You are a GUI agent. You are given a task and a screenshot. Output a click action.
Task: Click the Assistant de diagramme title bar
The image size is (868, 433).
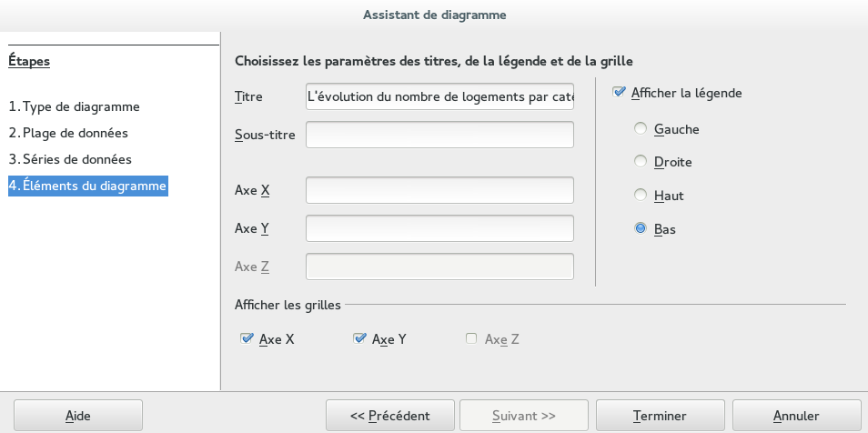click(x=434, y=15)
